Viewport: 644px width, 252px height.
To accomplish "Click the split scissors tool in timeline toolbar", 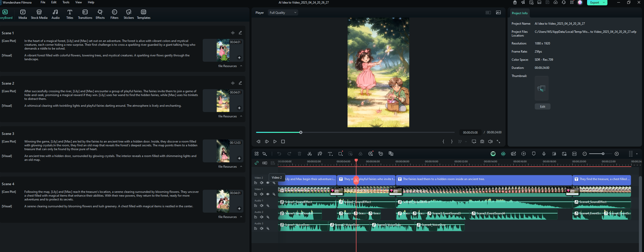I will [309, 154].
